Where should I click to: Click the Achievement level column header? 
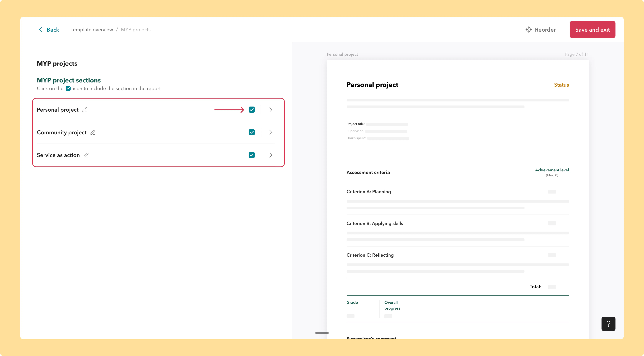(x=552, y=170)
